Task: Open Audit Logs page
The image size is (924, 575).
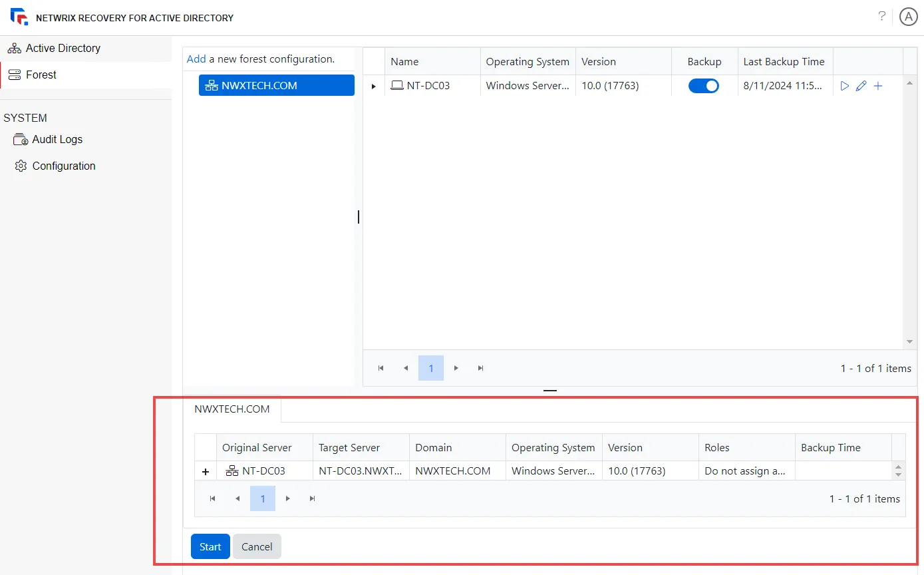Action: tap(48, 139)
